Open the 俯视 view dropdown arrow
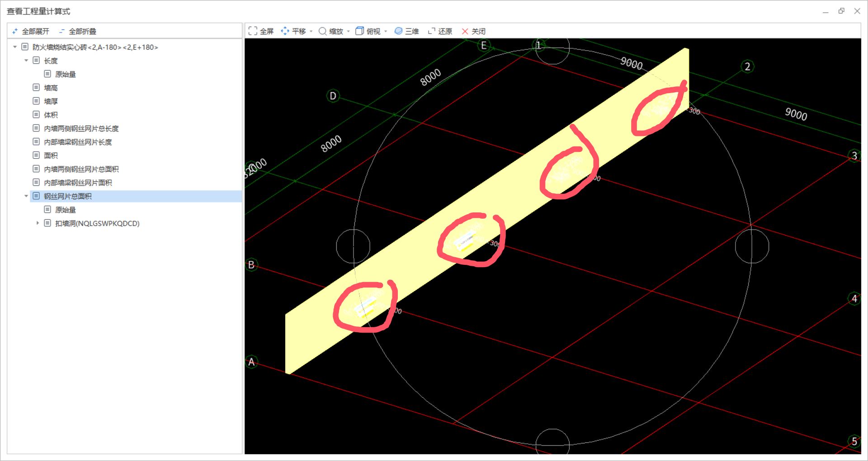868x461 pixels. (x=385, y=31)
